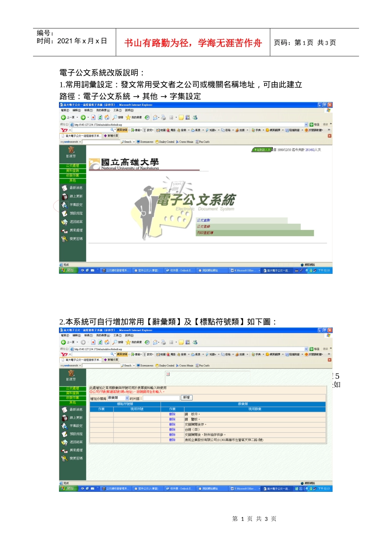Image resolution: width=392 pixels, height=555 pixels.
Task: Expand address bar dropdown in second screenshot
Action: (306, 349)
